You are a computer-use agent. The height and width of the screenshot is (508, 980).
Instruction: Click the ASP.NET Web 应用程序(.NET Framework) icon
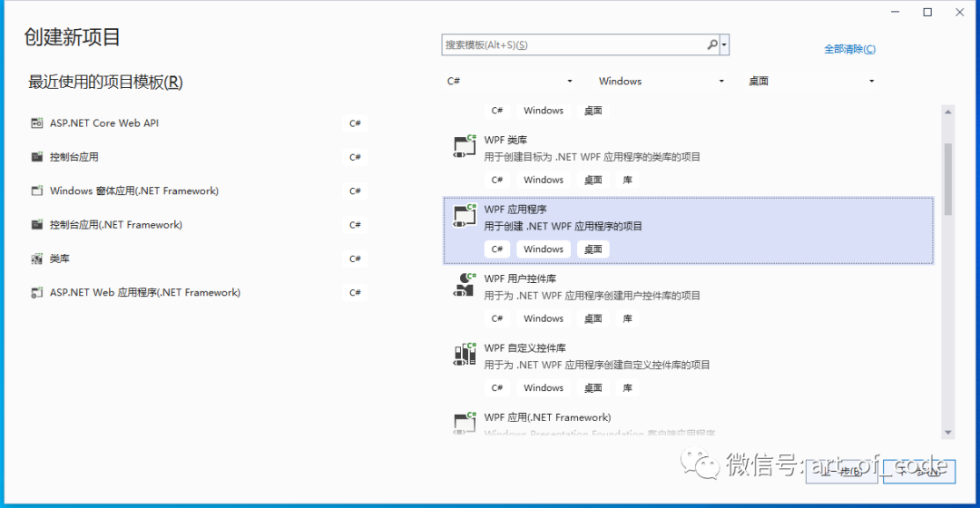37,292
